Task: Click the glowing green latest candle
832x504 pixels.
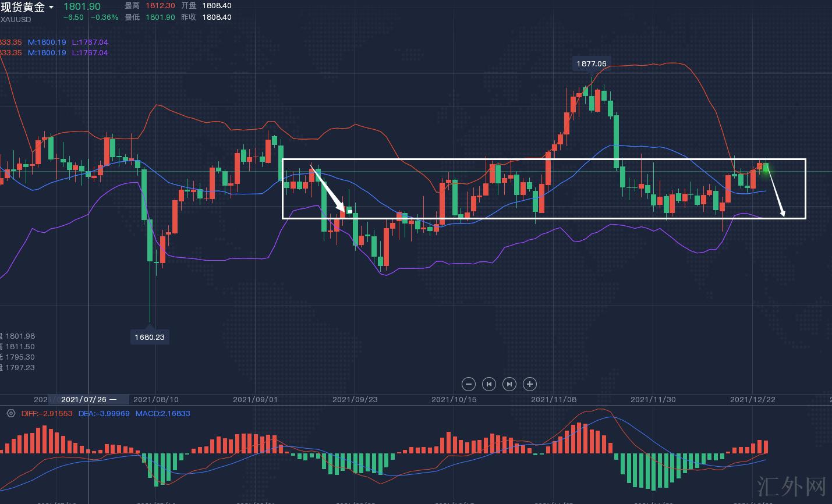Action: click(766, 168)
